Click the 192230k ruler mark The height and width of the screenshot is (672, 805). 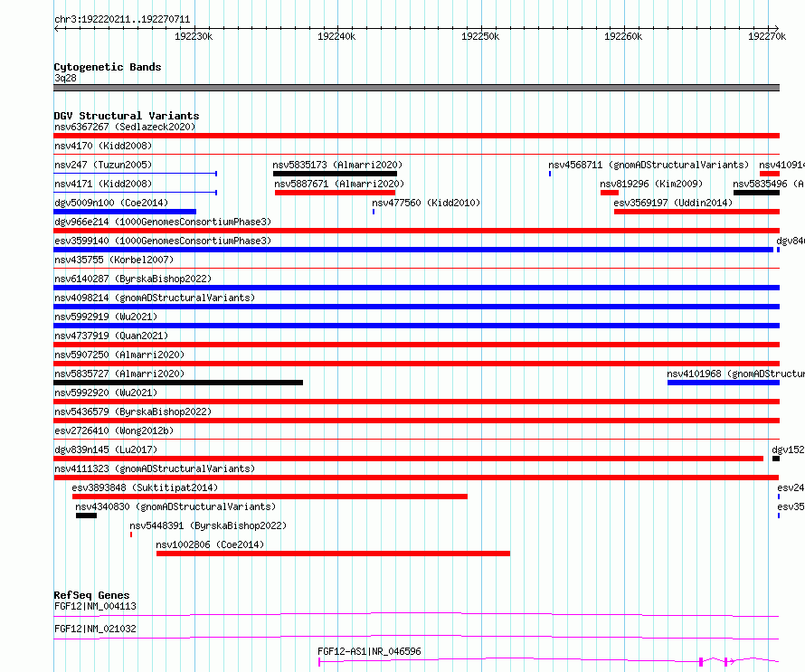[x=194, y=36]
